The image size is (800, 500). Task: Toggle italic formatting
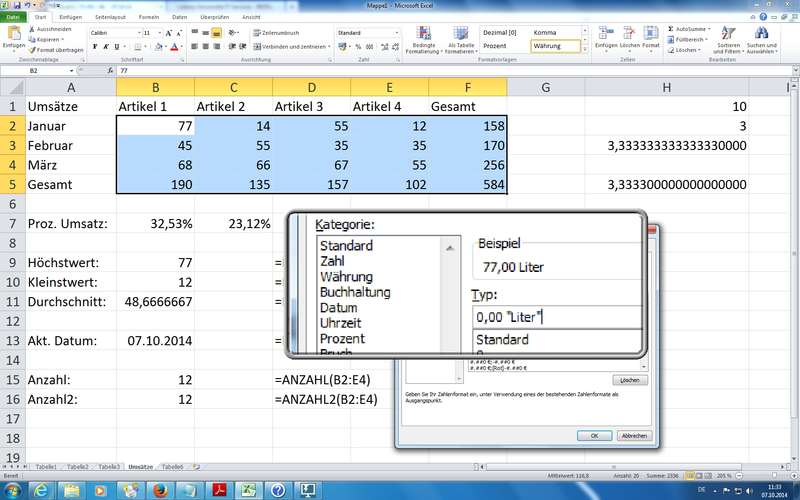click(x=105, y=46)
